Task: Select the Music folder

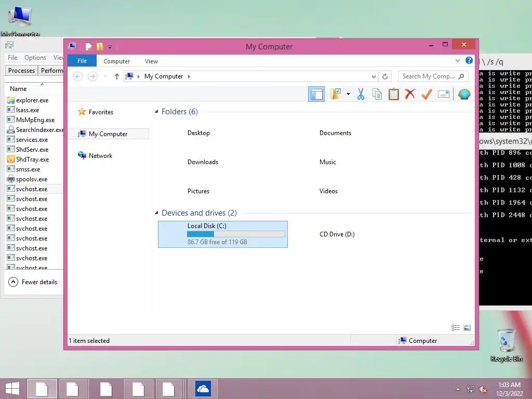Action: coord(327,162)
